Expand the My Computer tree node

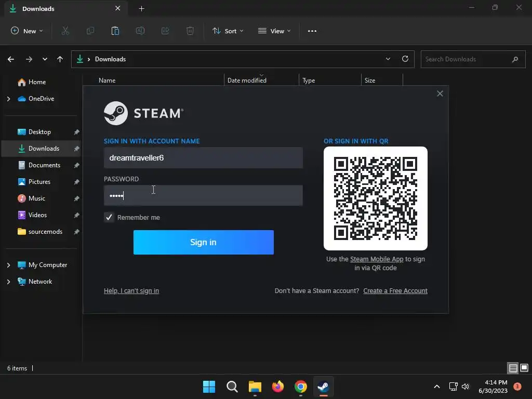point(8,265)
